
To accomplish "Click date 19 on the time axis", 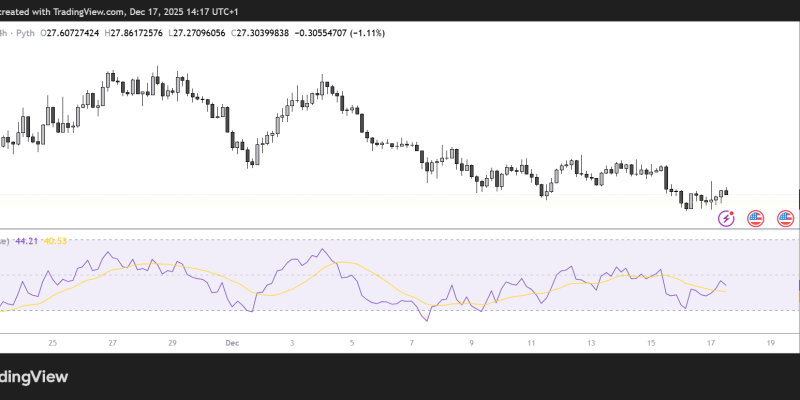I will [x=772, y=342].
